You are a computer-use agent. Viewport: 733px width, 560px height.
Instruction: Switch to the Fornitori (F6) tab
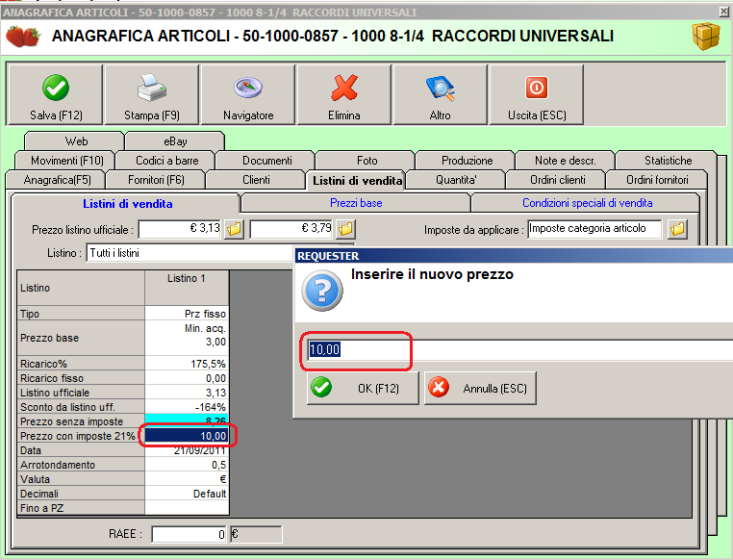click(x=156, y=180)
